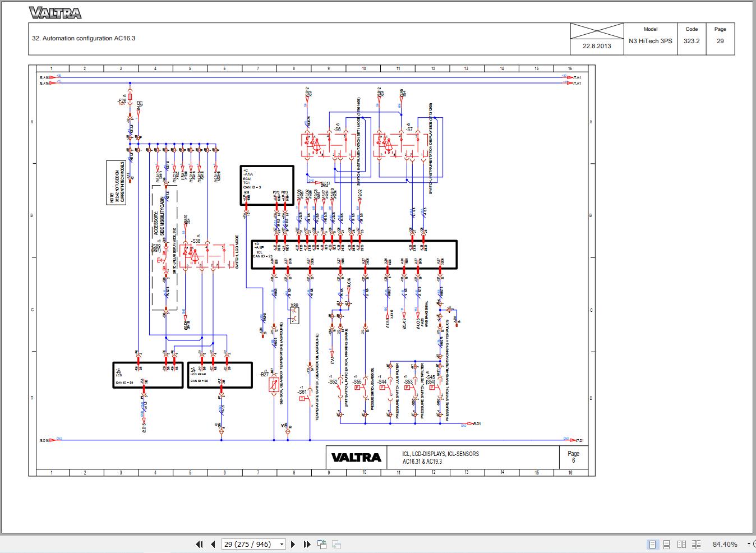This screenshot has width=756, height=553.
Task: Jump to the last page
Action: tap(307, 544)
